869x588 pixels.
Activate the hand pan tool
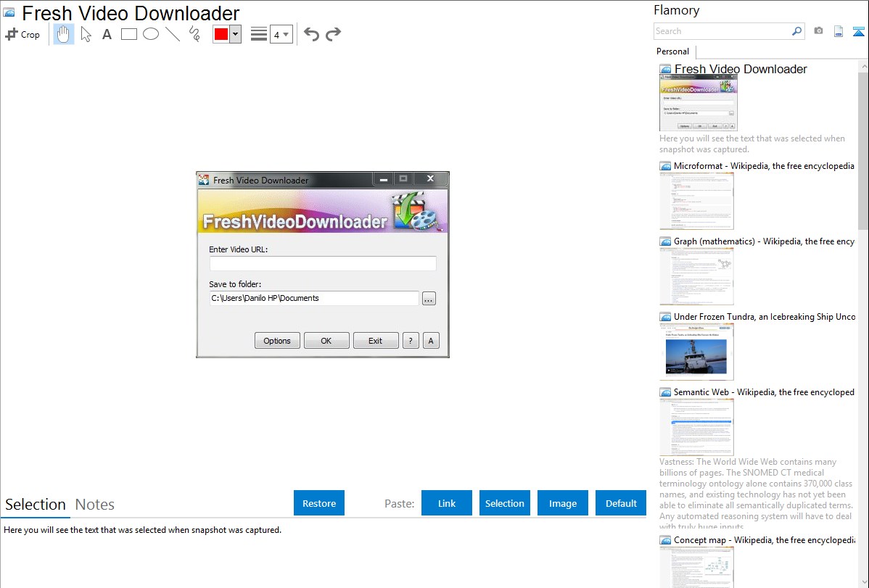click(63, 34)
